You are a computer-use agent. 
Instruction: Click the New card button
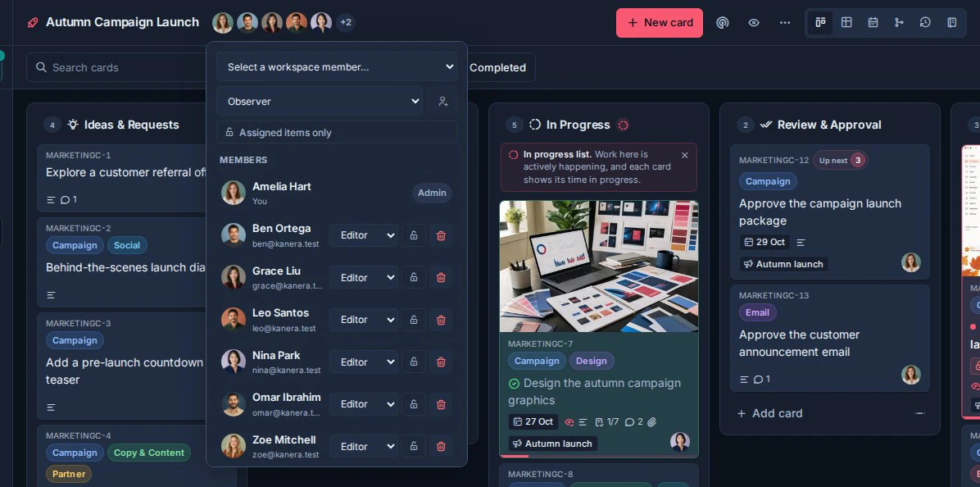tap(660, 22)
